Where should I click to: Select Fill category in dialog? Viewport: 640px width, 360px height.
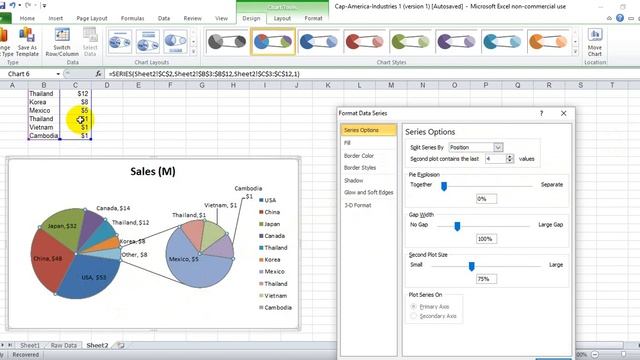(347, 143)
